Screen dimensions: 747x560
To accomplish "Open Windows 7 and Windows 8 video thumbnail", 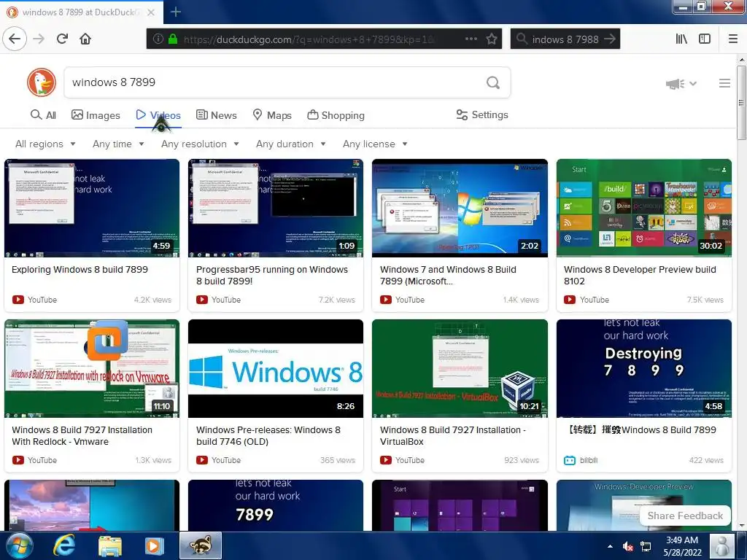I will point(460,208).
